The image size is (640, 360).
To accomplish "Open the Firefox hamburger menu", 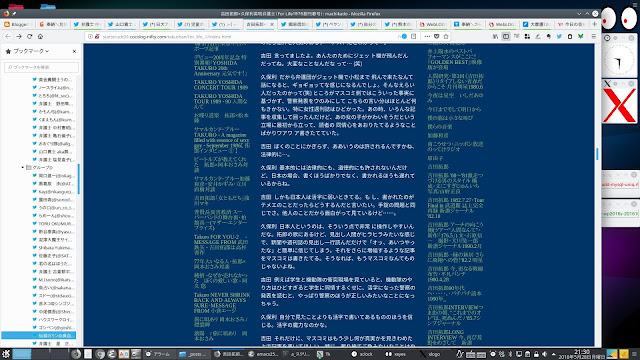I will pos(593,36).
